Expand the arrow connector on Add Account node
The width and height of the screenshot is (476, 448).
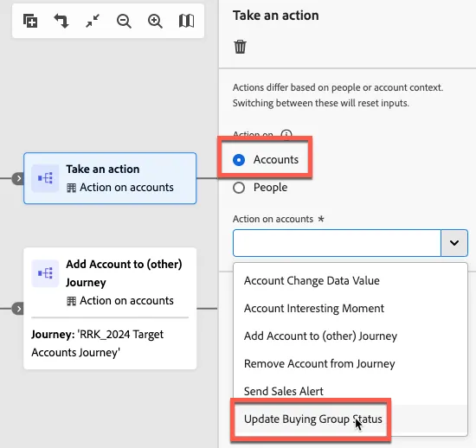pyautogui.click(x=18, y=309)
